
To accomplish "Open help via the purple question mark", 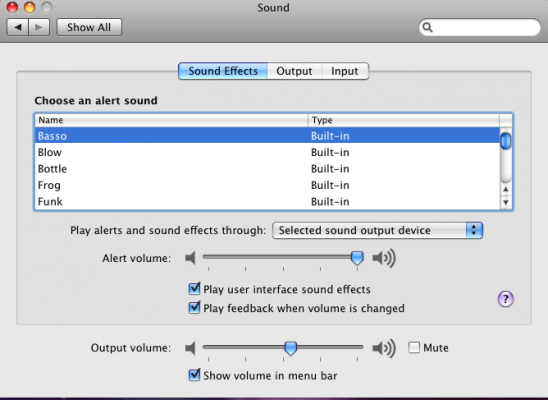I will (505, 299).
